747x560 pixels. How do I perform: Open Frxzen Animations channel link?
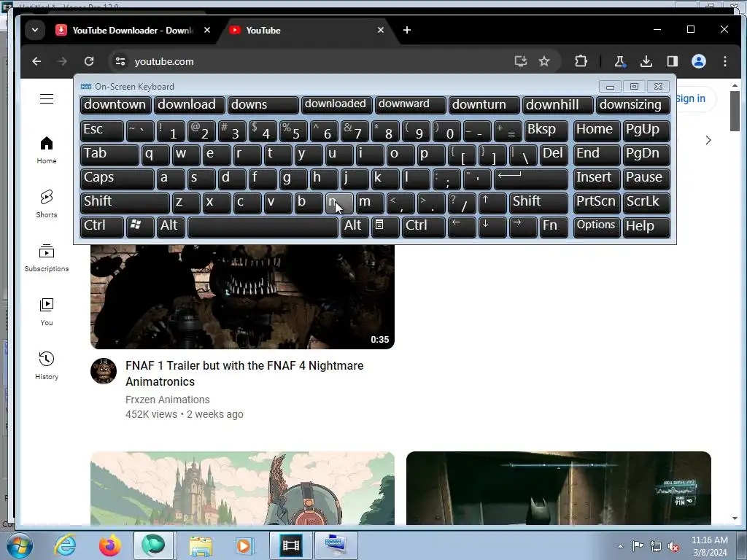(x=168, y=400)
